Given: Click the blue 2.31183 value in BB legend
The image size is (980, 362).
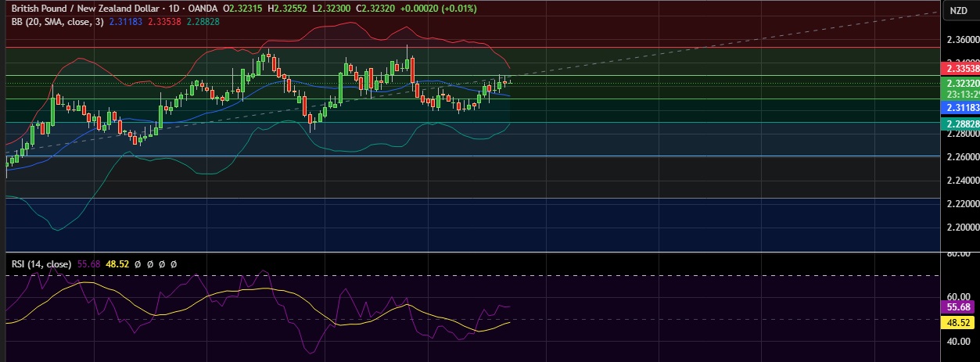Looking at the screenshot, I should click(x=126, y=23).
